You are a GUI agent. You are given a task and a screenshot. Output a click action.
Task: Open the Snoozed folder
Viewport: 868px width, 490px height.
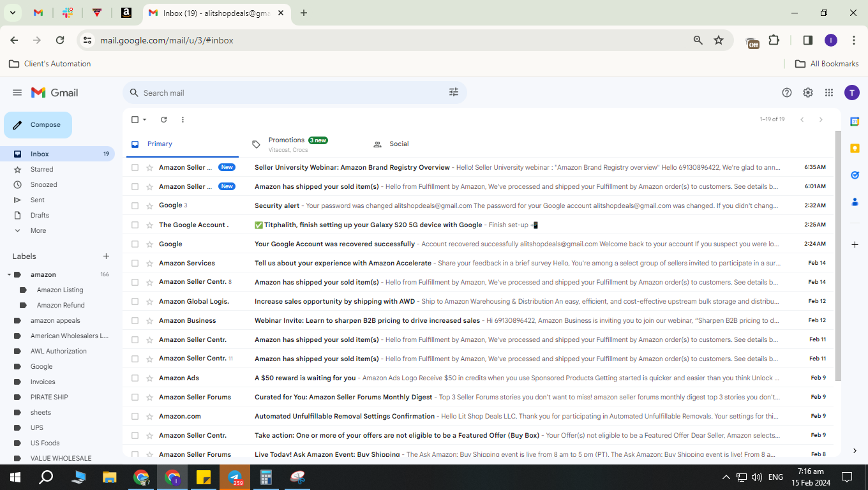tap(57, 184)
